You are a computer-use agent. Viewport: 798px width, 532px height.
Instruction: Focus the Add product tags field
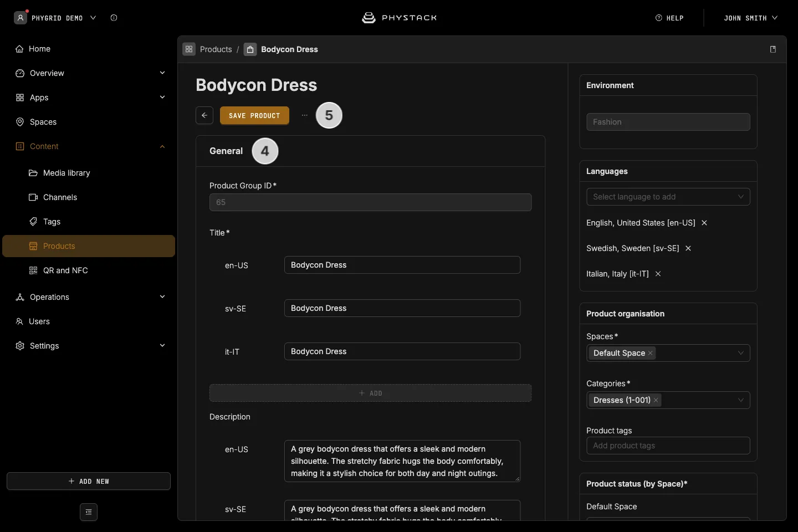coord(668,446)
